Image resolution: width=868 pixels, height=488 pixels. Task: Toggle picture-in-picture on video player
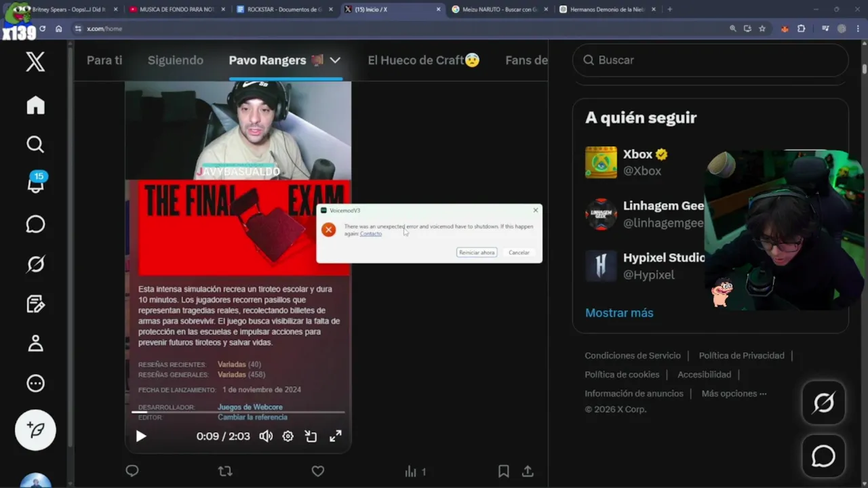311,436
